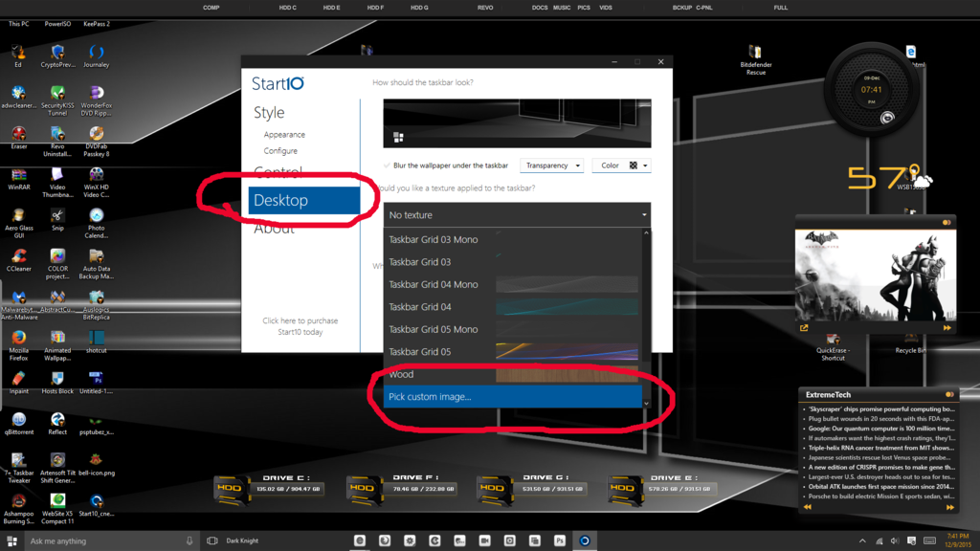Expand the No texture combo box

(x=517, y=214)
